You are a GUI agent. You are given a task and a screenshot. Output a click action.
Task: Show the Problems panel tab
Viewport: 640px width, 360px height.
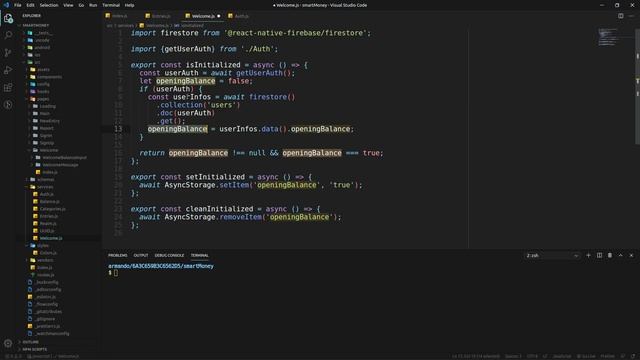tap(118, 256)
